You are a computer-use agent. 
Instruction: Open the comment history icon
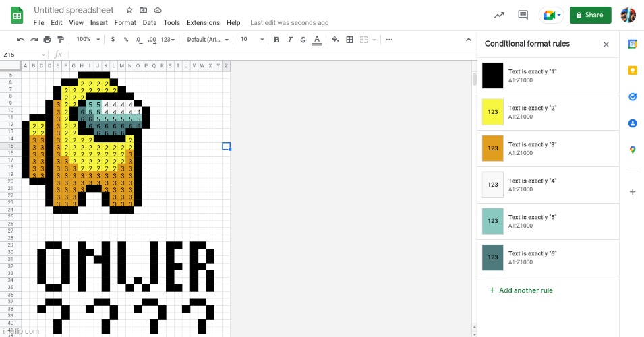523,15
